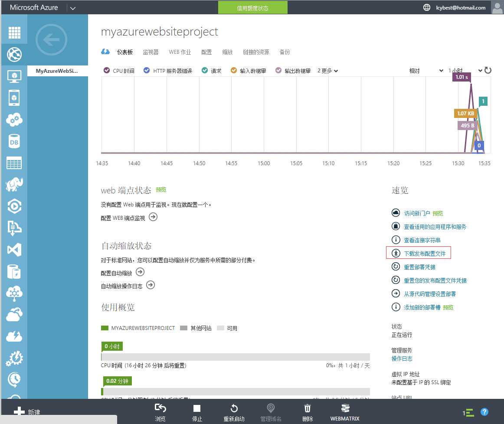Open the Recovery Services cloud icon
Viewport: 504px width, 424px height.
[x=14, y=315]
